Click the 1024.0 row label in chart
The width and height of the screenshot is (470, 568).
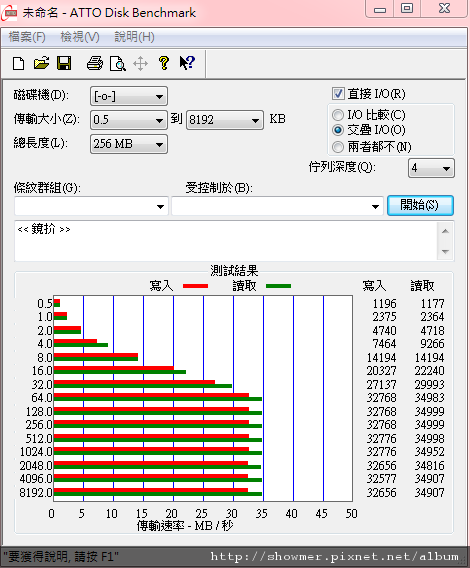(36, 452)
